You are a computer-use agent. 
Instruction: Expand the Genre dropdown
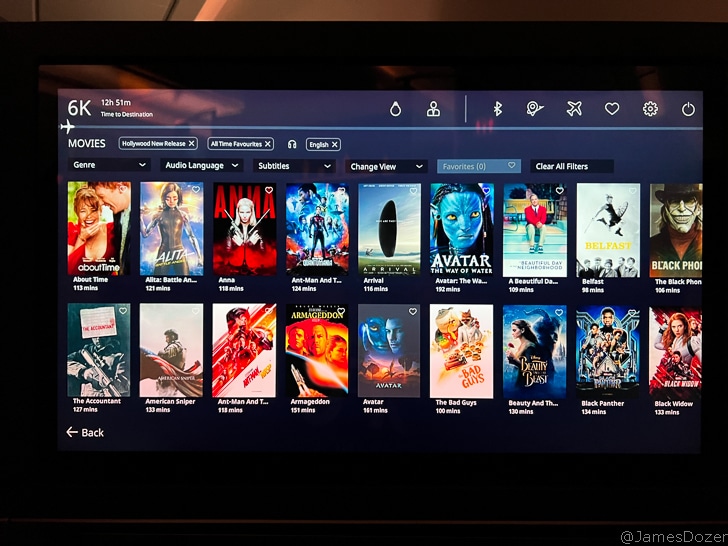(109, 165)
